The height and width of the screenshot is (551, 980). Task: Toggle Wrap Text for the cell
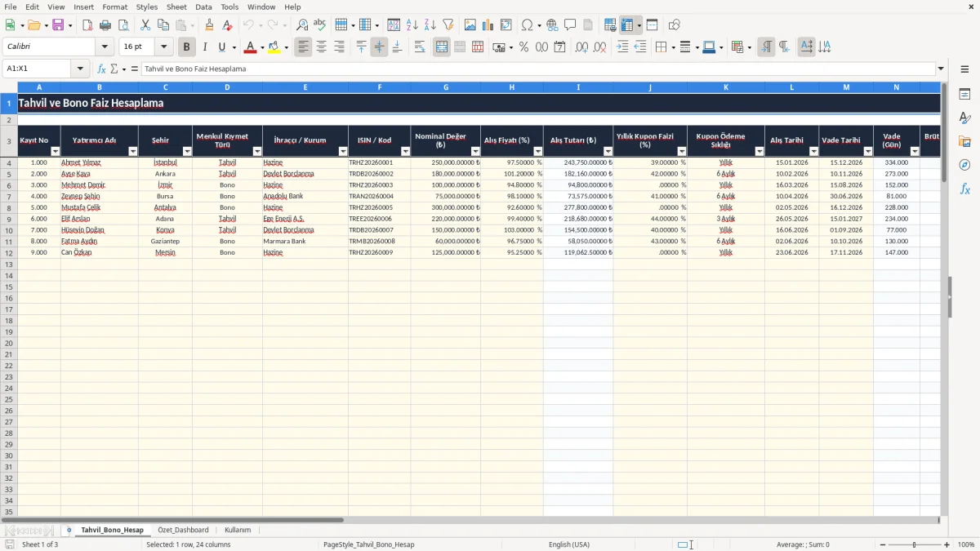[x=420, y=47]
